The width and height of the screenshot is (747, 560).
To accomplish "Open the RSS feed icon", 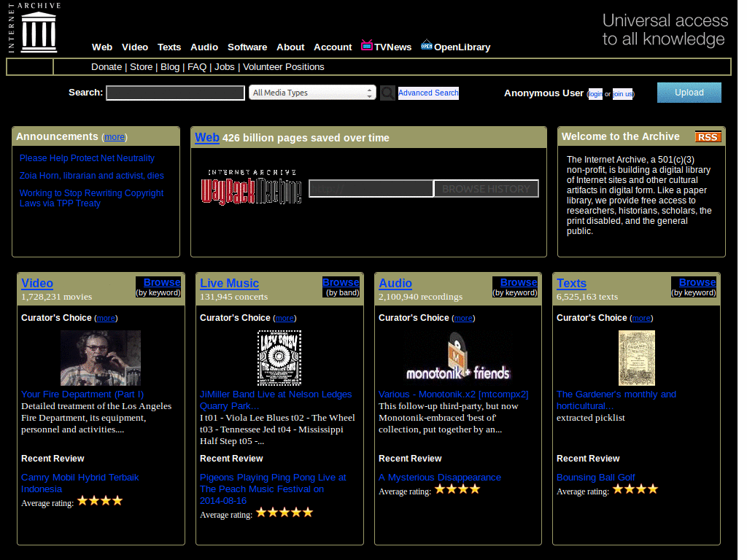I will (708, 137).
